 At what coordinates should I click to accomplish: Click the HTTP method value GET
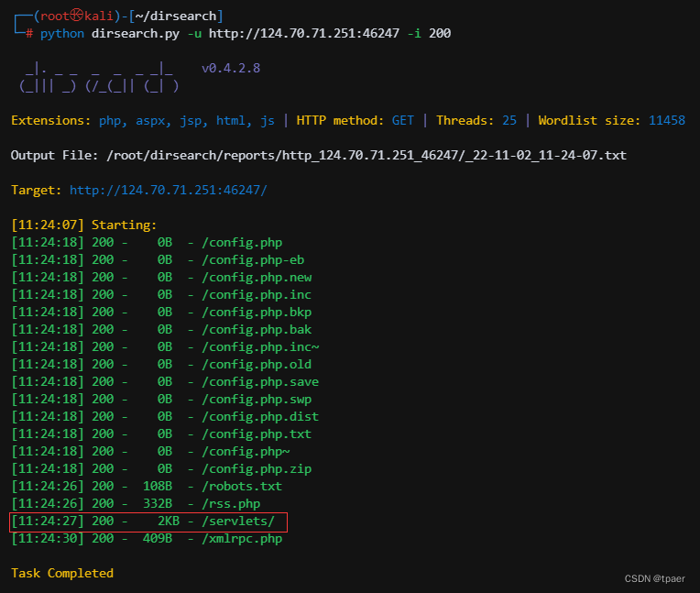(x=402, y=121)
